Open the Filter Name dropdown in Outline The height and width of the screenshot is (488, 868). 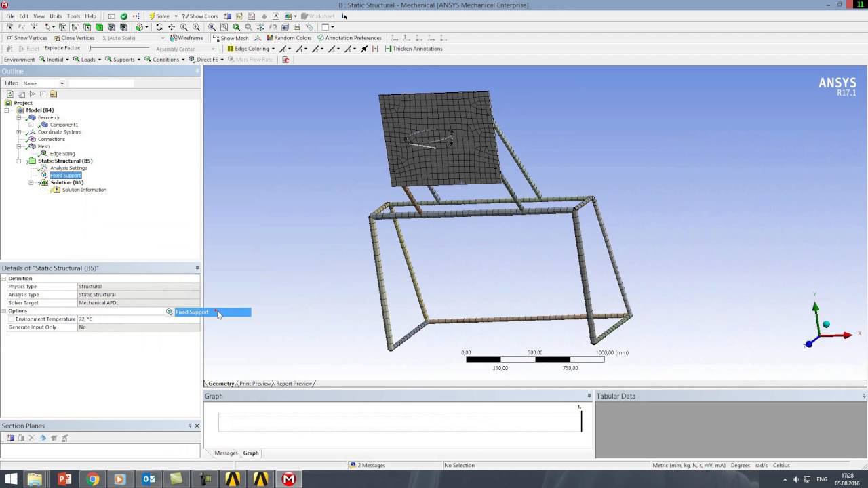click(x=43, y=83)
